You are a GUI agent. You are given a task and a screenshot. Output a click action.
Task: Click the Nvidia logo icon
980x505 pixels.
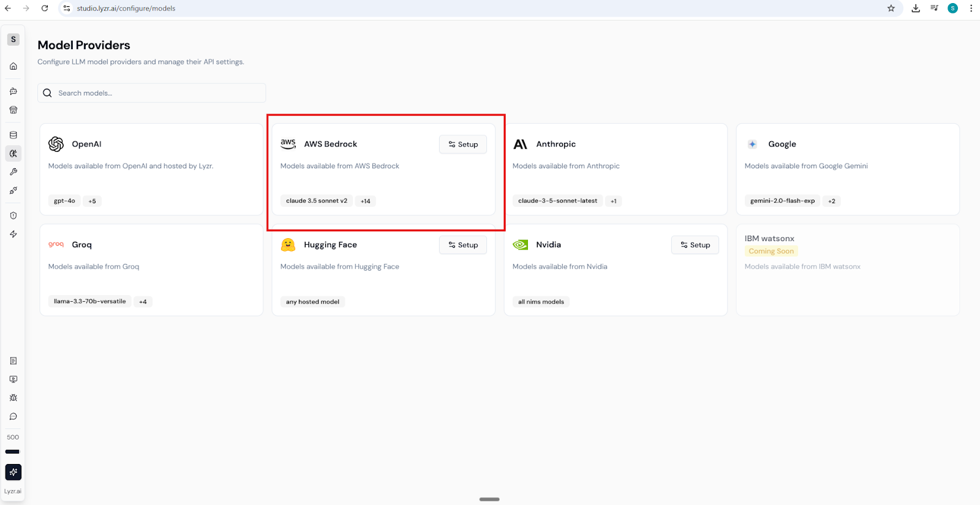click(521, 245)
